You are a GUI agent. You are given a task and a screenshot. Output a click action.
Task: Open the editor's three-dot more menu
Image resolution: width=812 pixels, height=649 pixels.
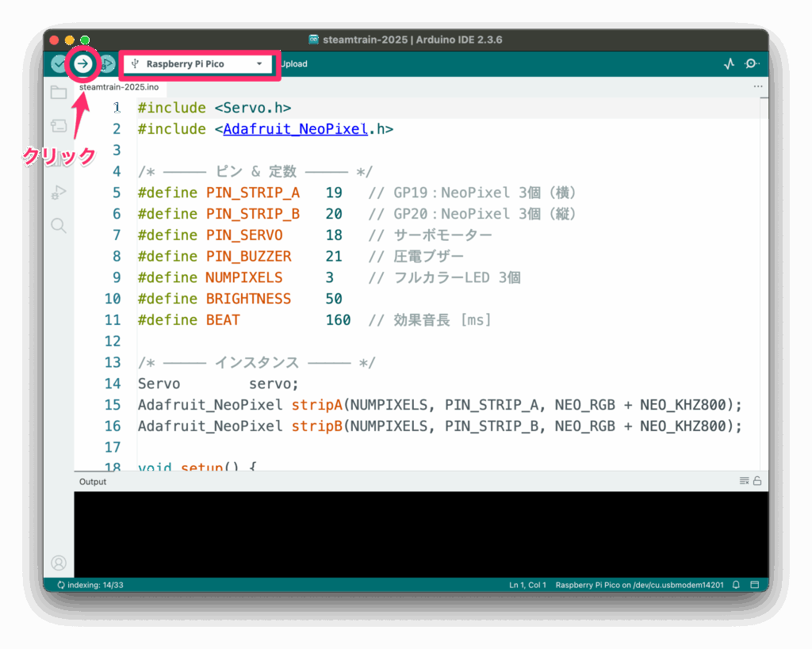pyautogui.click(x=757, y=86)
